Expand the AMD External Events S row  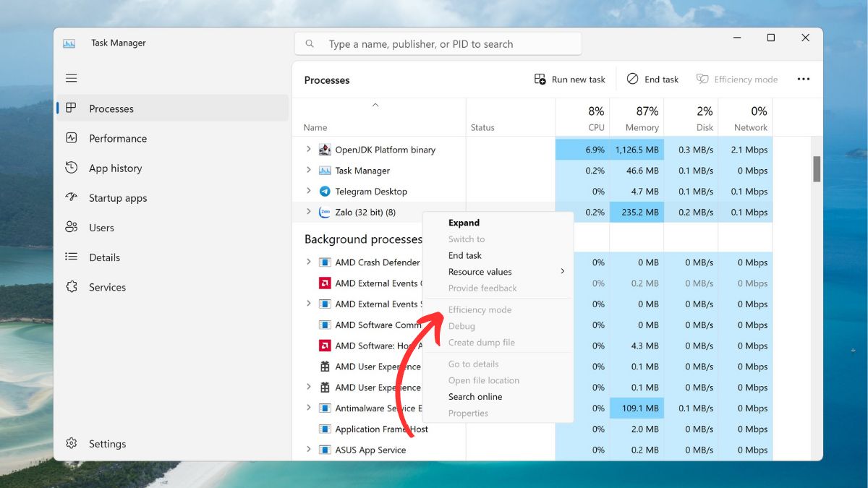click(308, 304)
